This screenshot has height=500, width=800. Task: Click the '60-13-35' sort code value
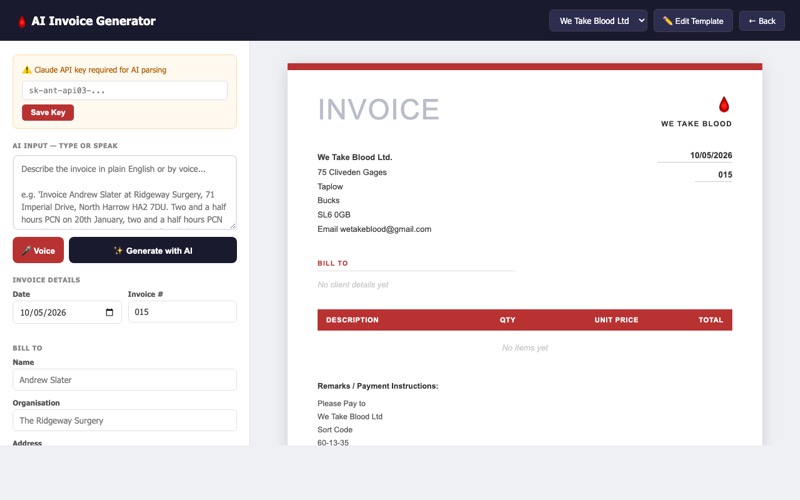(x=333, y=442)
